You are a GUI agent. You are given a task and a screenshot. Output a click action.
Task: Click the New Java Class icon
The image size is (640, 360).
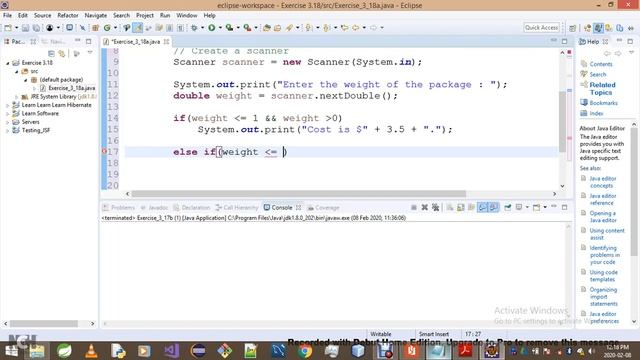pos(107,28)
